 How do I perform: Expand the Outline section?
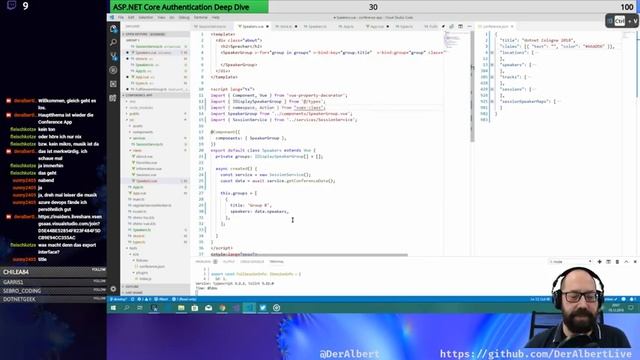pos(156,287)
